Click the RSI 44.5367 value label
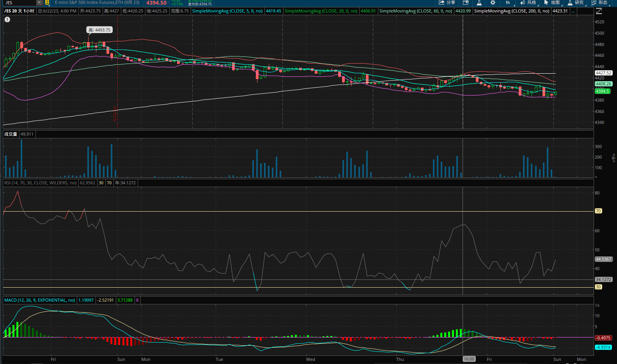Image resolution: width=617 pixels, height=364 pixels. [603, 259]
